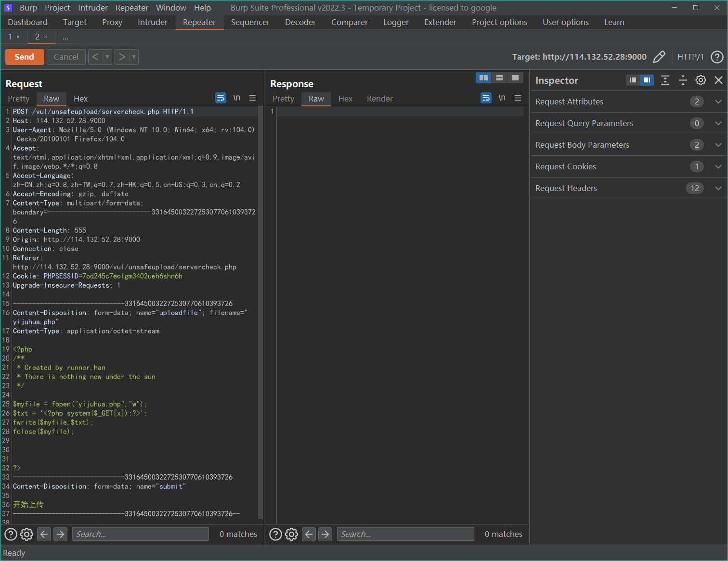728x561 pixels.
Task: Switch Response view to Render tab
Action: tap(380, 99)
